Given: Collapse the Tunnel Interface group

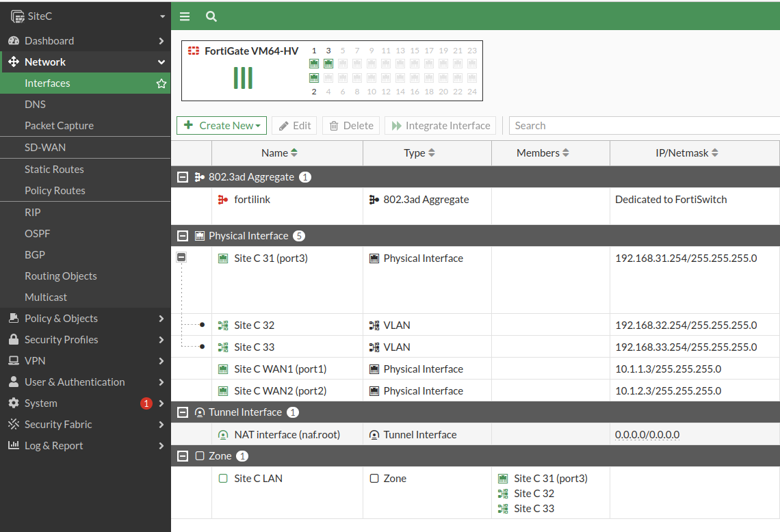Looking at the screenshot, I should 183,412.
